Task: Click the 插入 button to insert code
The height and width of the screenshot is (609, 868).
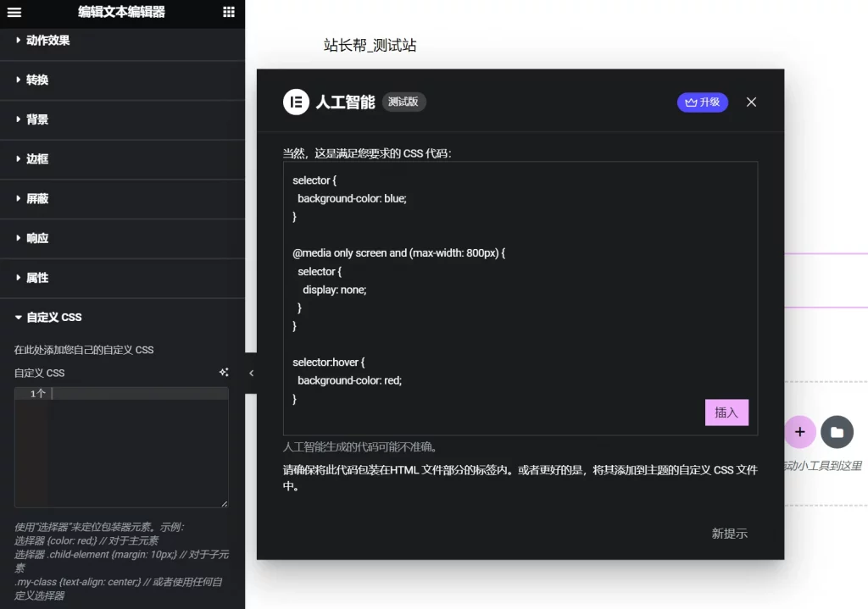Action: pos(726,412)
